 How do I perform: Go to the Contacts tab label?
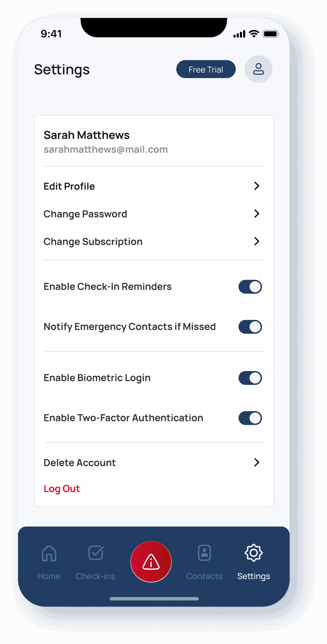[x=204, y=576]
